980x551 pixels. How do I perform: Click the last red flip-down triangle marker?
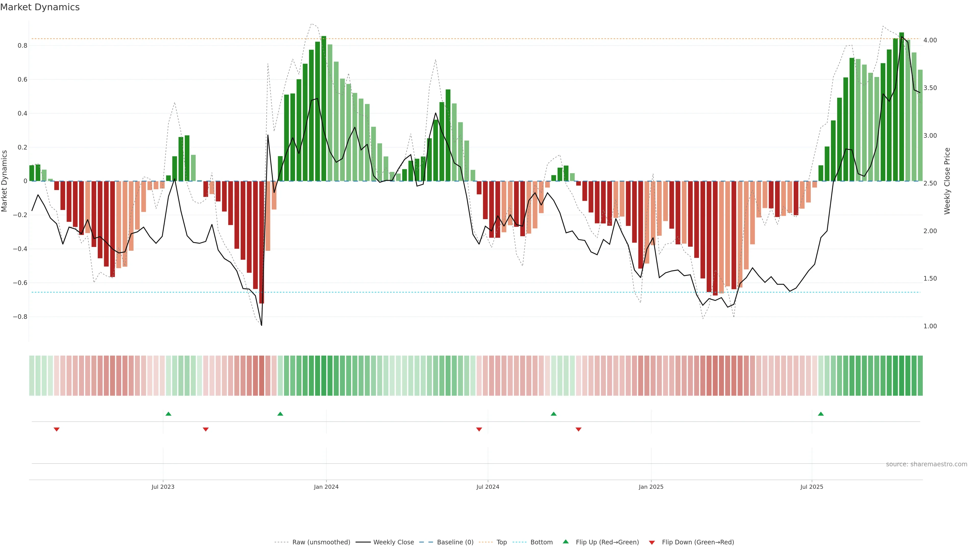coord(579,429)
